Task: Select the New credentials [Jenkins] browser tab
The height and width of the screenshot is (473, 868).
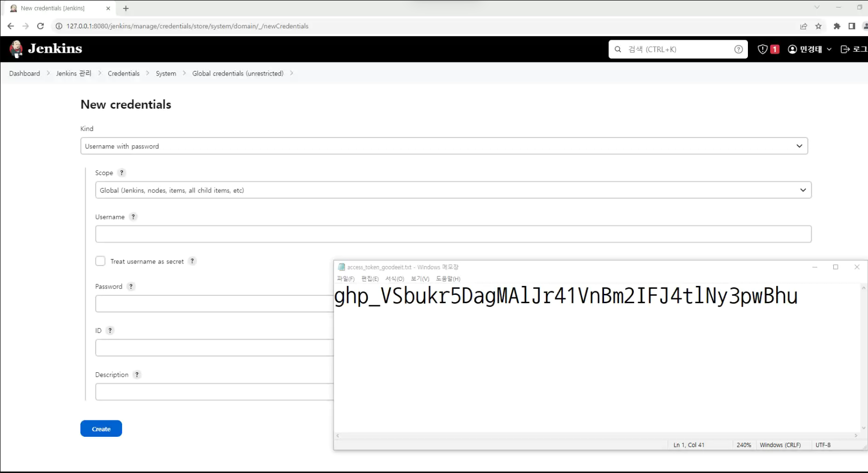Action: click(60, 8)
